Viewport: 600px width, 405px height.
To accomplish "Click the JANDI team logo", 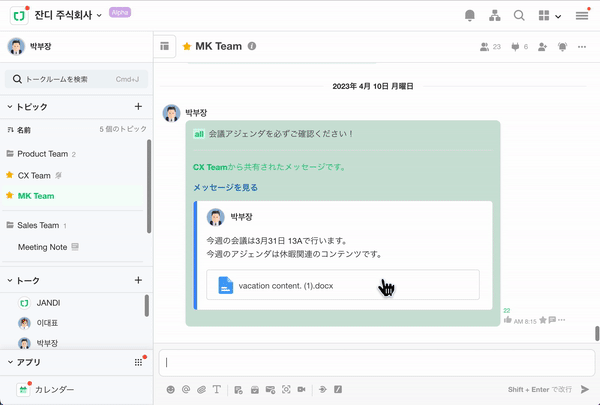I will [19, 16].
